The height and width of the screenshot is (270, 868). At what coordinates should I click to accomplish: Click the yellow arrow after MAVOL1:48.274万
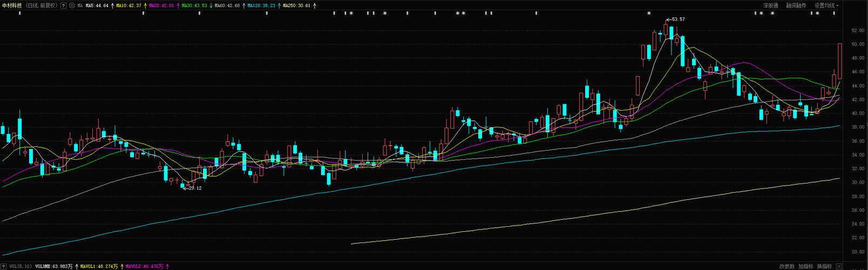[122, 266]
